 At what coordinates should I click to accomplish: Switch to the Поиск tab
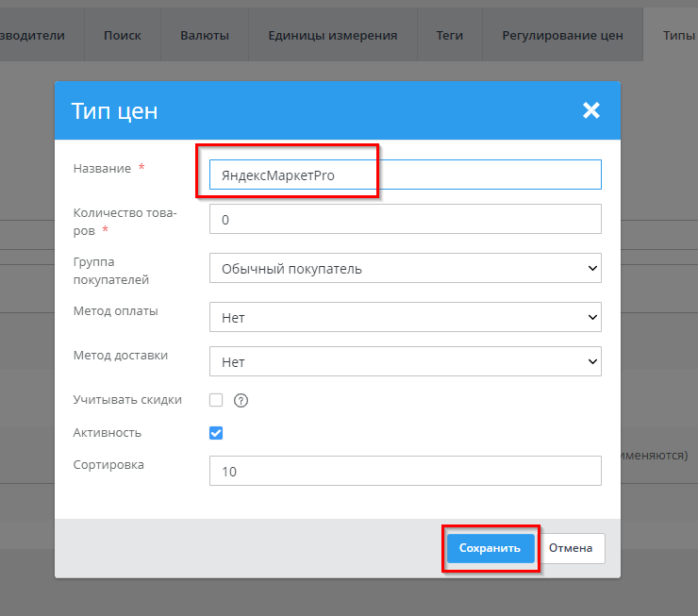(x=122, y=35)
